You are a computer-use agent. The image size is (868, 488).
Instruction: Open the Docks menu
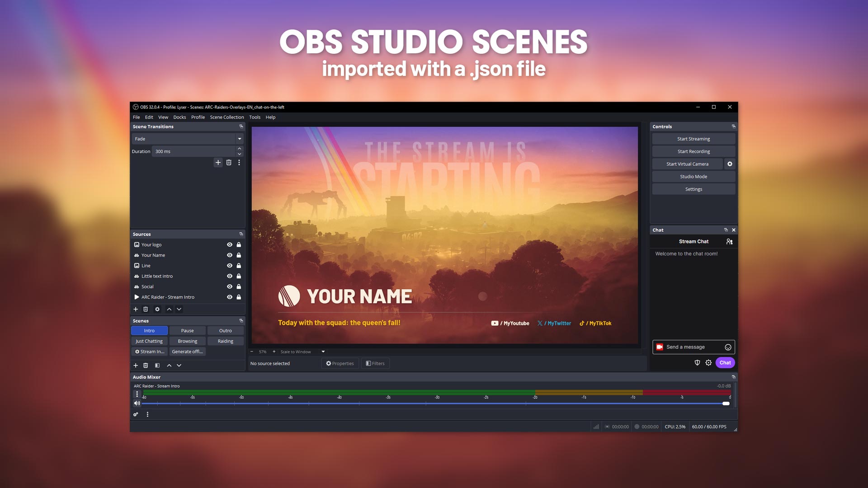pos(179,117)
